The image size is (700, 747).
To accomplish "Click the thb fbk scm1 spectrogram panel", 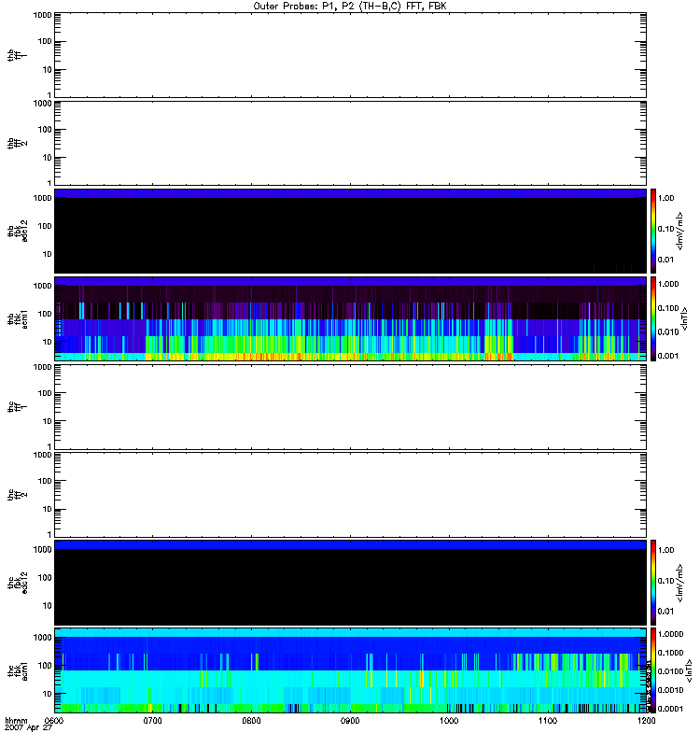I will coord(350,318).
